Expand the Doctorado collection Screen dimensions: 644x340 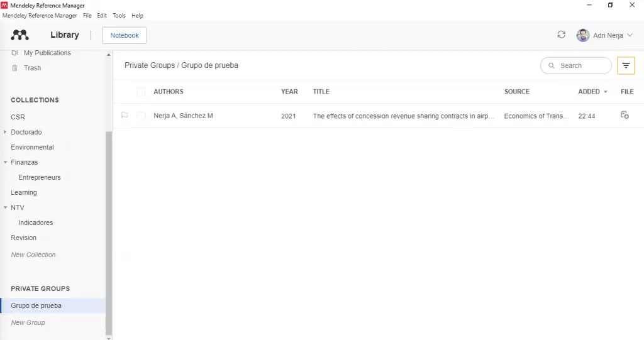tap(5, 132)
